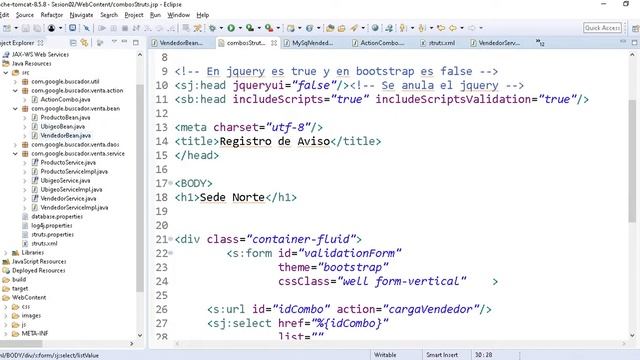Switch to struts.xml editor tab

[442, 43]
